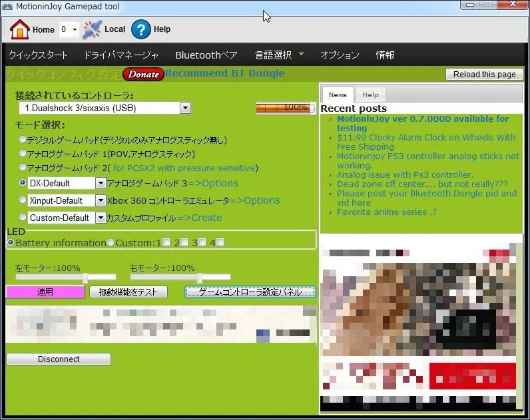The image size is (530, 420).
Task: Click the blurred banner below apply button
Action: click(161, 324)
